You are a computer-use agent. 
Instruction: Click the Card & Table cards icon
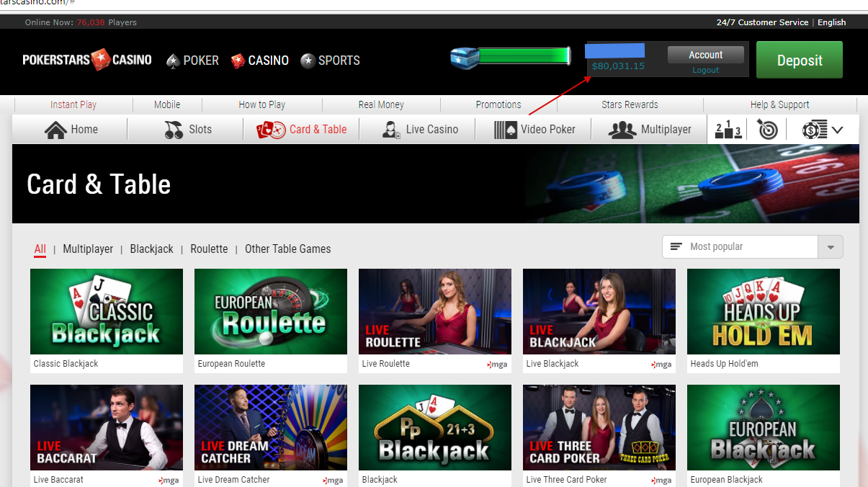[x=271, y=130]
